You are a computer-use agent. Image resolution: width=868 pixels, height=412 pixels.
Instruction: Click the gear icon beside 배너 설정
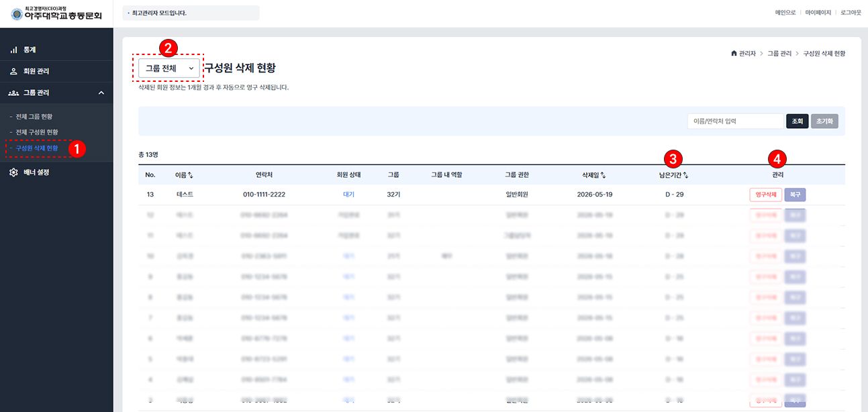pos(13,172)
